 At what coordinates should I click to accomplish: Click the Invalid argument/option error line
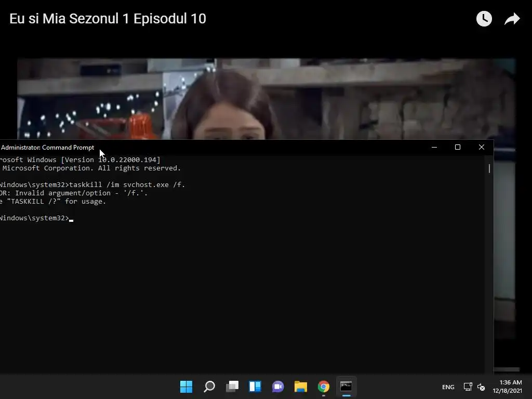(x=74, y=193)
